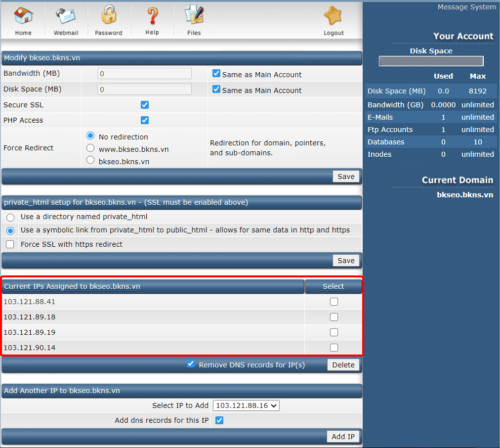
Task: Select symbolic link from private_html option
Action: (x=10, y=231)
